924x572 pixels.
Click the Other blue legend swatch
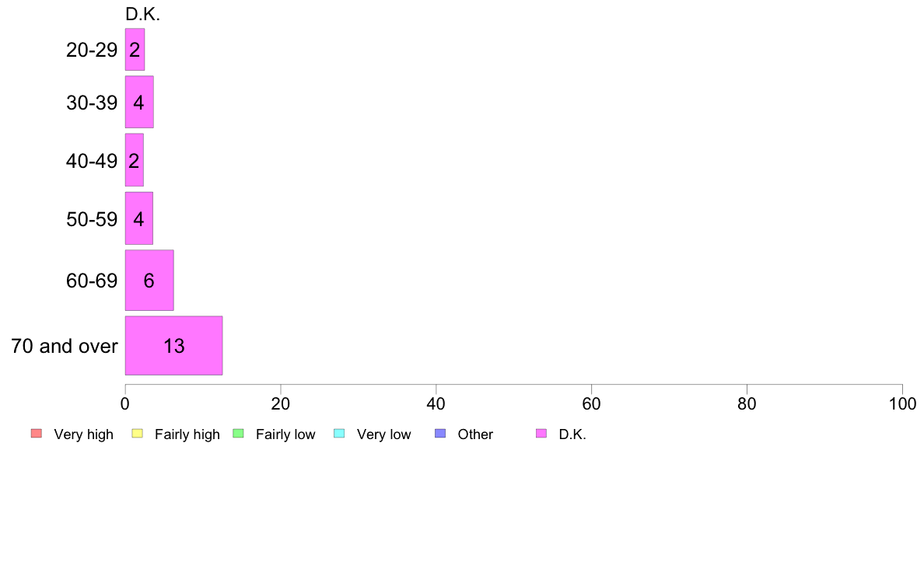pyautogui.click(x=440, y=434)
